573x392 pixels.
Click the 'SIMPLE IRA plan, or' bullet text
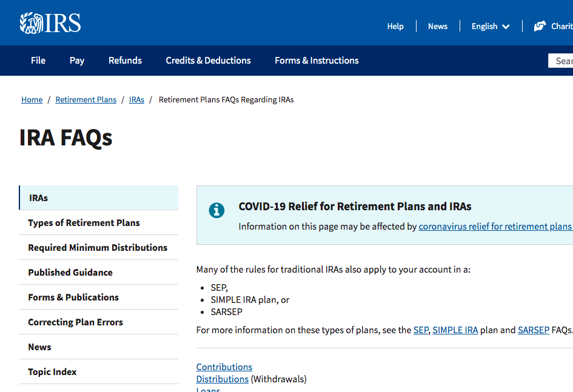point(250,300)
